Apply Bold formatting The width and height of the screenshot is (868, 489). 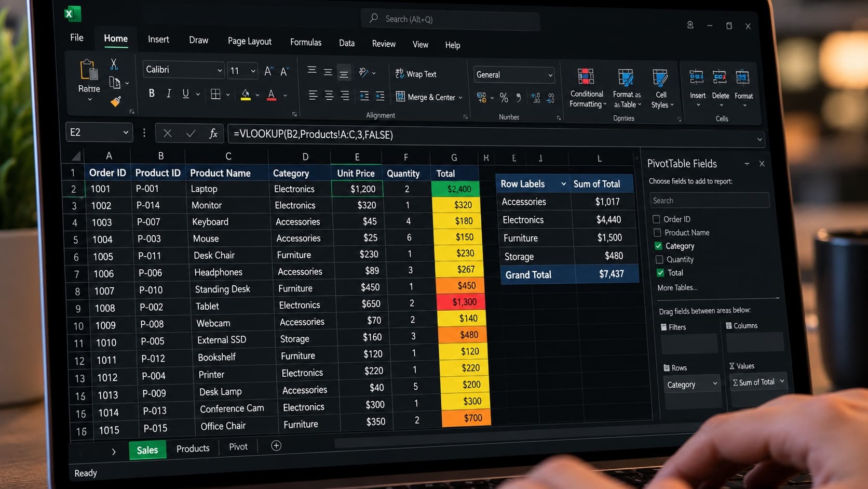152,93
